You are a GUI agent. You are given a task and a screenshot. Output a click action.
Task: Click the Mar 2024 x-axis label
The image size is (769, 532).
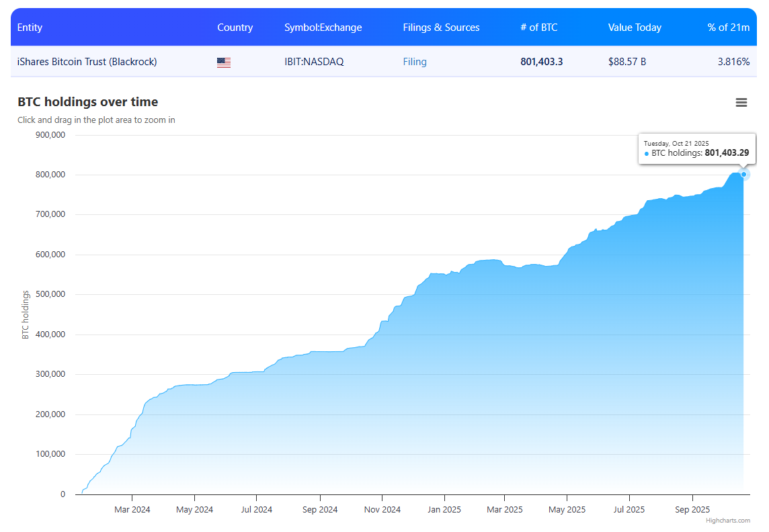(x=132, y=510)
